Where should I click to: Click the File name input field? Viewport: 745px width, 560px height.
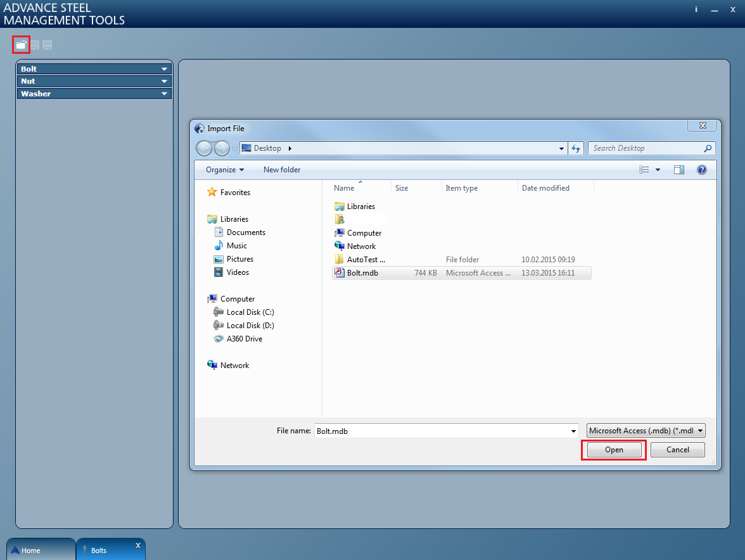442,431
